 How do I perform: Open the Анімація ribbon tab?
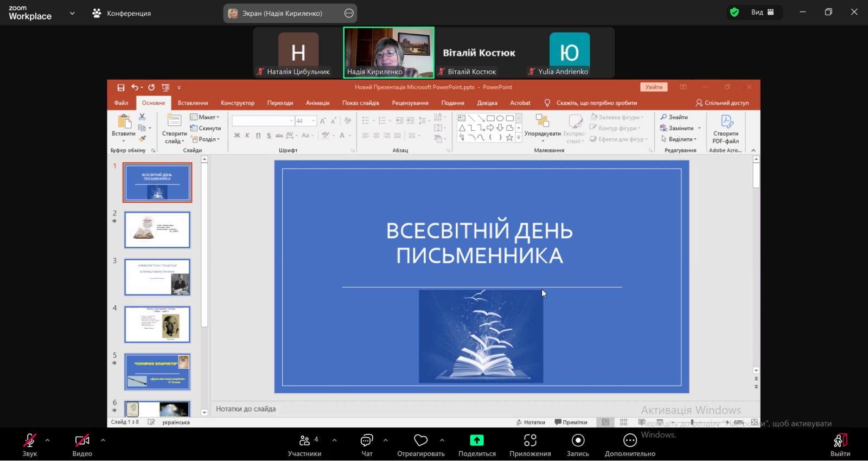[317, 103]
